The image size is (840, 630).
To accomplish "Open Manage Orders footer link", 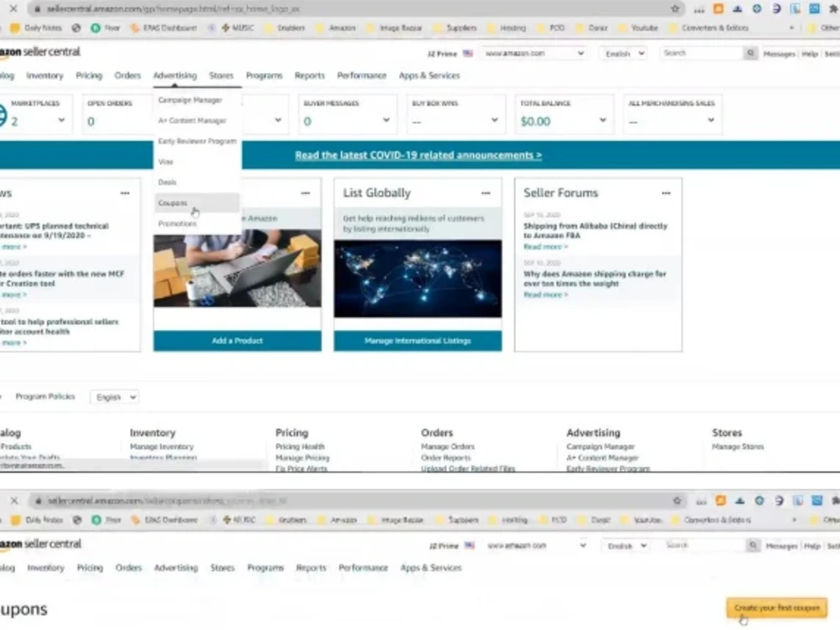I will (x=448, y=447).
